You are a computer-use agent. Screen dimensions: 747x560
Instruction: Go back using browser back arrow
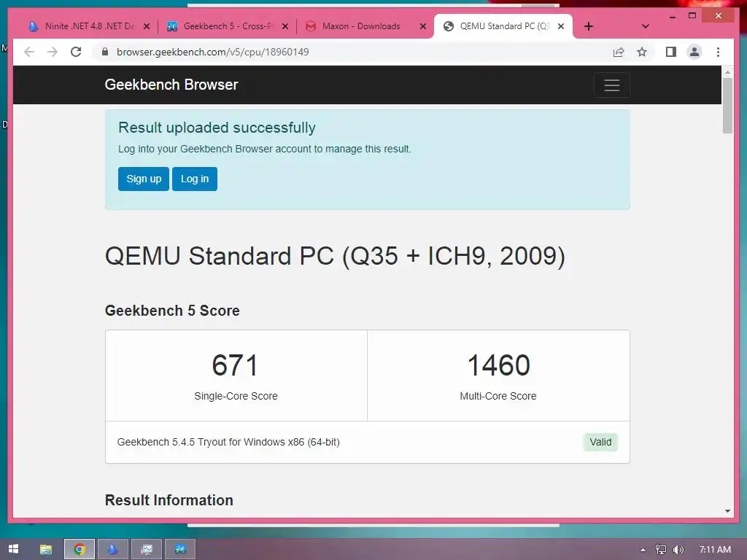coord(29,52)
